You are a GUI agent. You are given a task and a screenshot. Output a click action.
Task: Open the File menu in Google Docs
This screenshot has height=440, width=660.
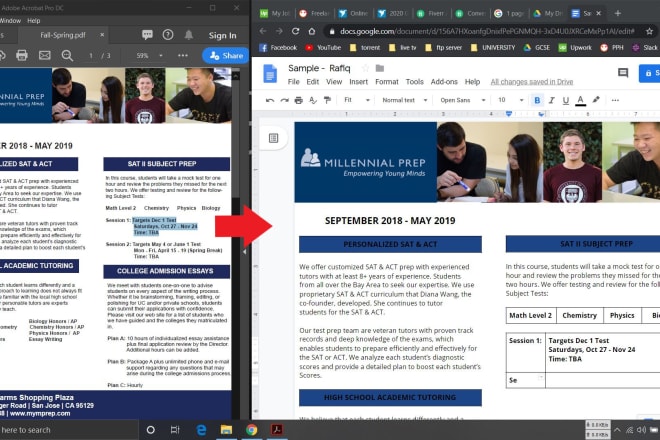pos(293,82)
